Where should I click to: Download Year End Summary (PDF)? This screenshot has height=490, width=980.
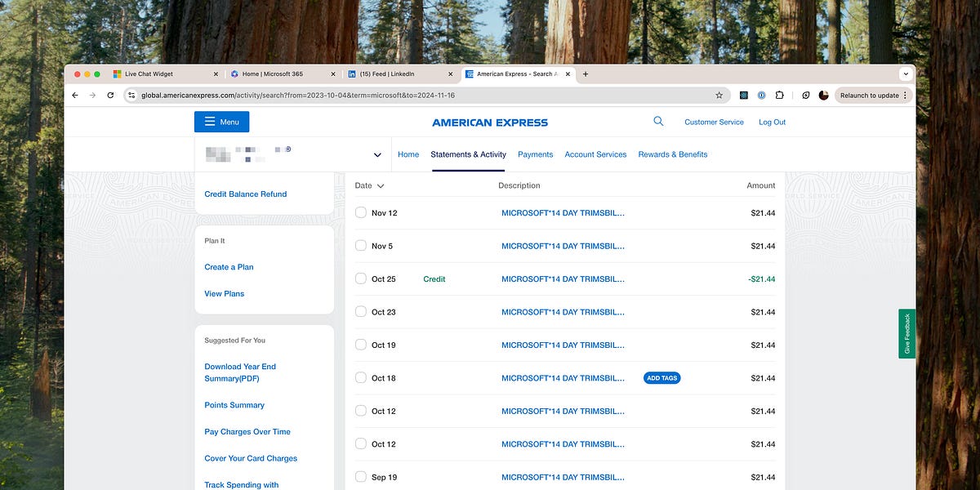[240, 372]
